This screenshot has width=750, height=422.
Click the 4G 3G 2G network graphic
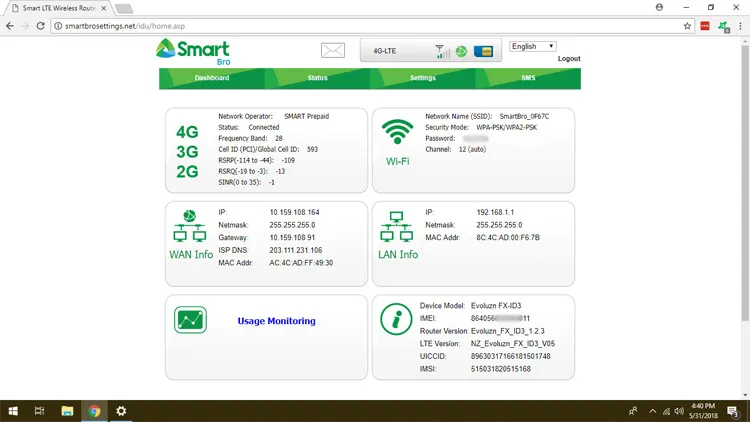[x=187, y=152]
